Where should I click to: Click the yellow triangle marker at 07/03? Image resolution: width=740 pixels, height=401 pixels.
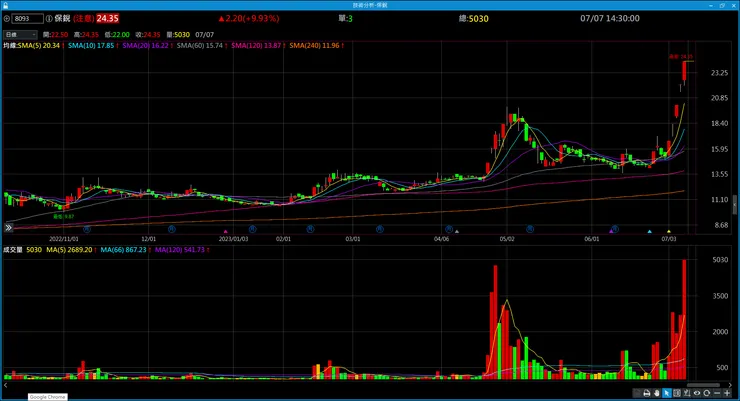(669, 232)
